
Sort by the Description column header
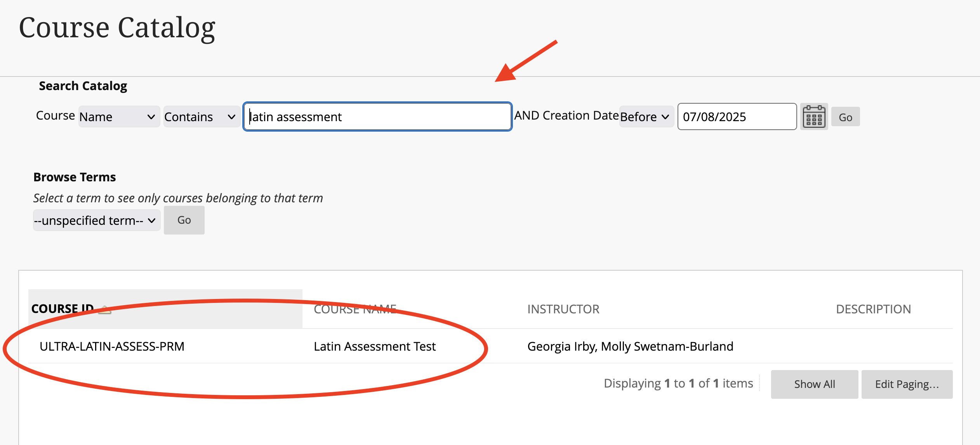(x=873, y=309)
